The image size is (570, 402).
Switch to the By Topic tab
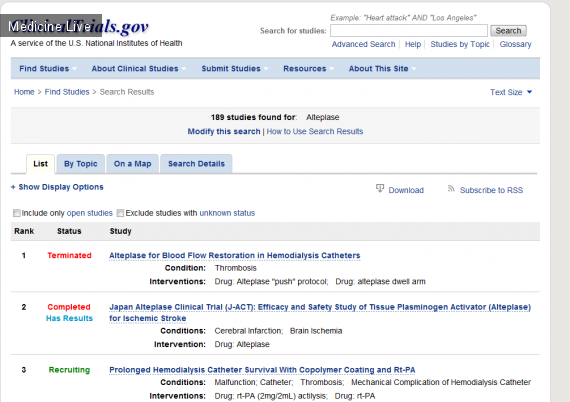81,164
